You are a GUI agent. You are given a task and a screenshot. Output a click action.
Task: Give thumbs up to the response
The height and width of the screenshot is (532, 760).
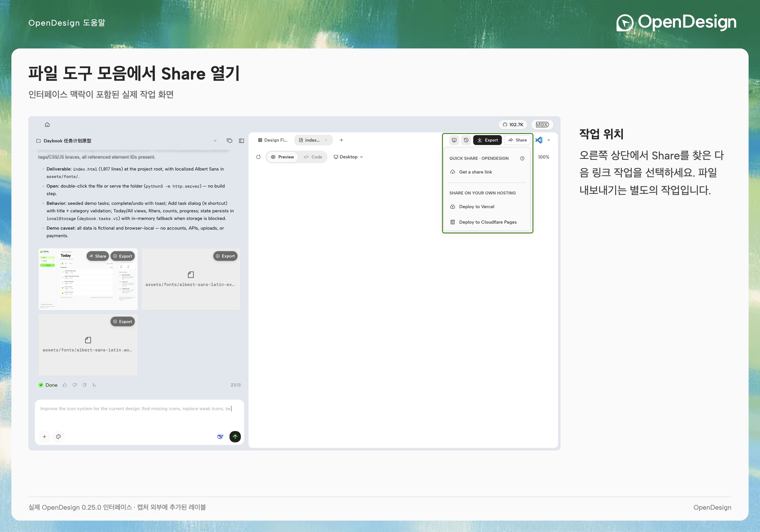[x=65, y=385]
